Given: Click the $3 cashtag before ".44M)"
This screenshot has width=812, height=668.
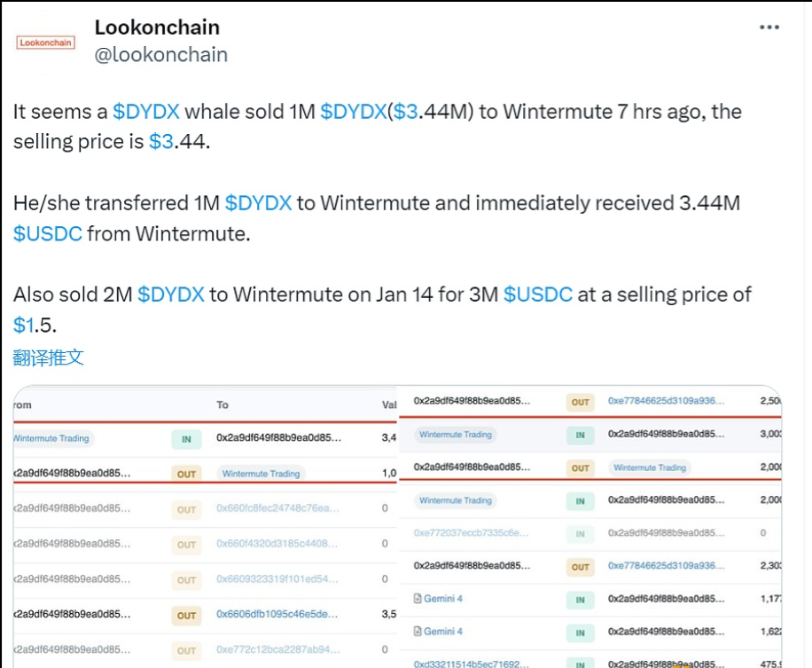Looking at the screenshot, I should 407,112.
